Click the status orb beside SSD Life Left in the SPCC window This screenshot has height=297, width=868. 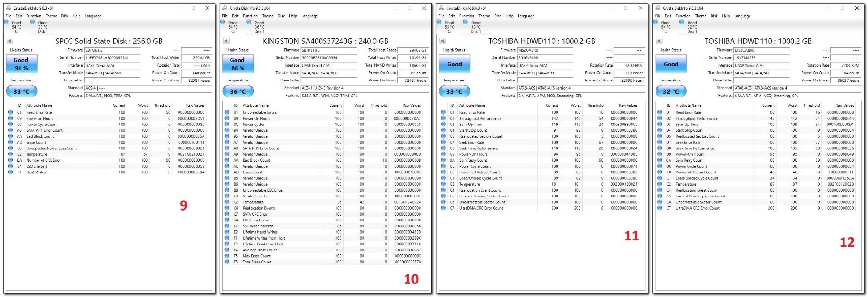pos(10,166)
